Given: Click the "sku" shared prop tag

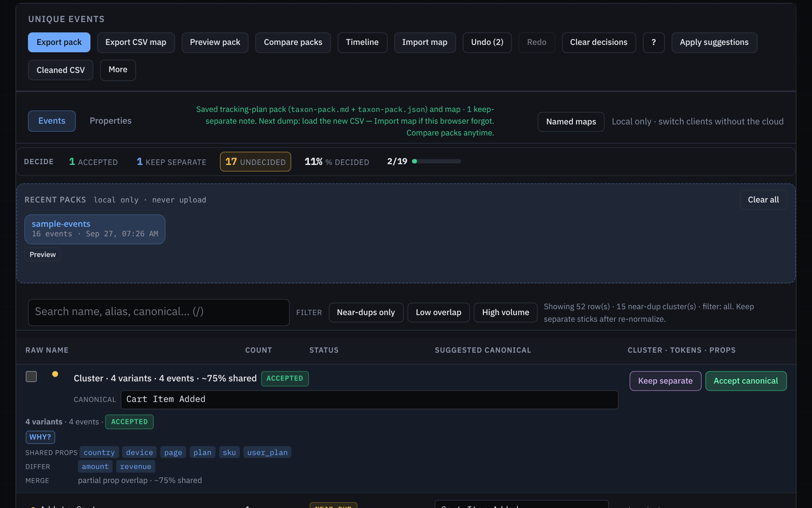Looking at the screenshot, I should tap(230, 453).
